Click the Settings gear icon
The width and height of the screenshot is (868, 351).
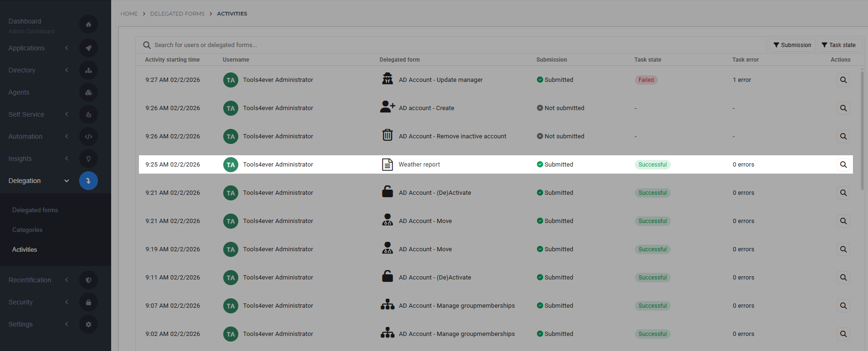(x=89, y=324)
